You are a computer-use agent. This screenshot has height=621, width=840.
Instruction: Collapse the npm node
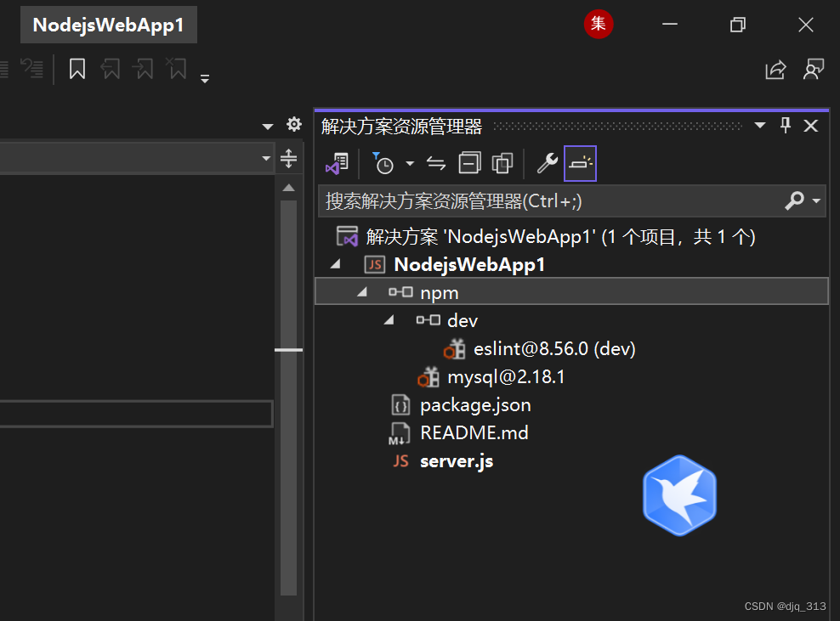point(363,292)
